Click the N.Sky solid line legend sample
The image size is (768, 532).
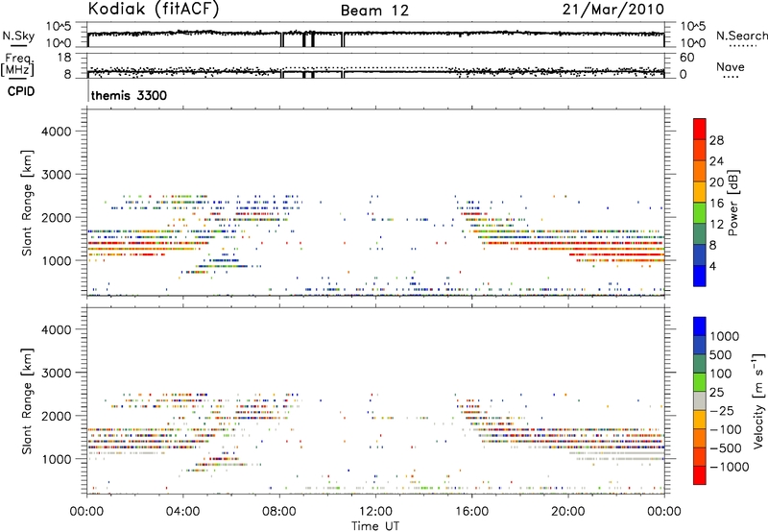click(17, 45)
